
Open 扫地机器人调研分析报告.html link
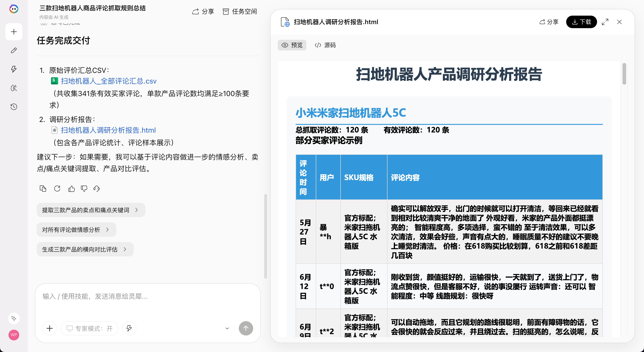click(x=108, y=130)
